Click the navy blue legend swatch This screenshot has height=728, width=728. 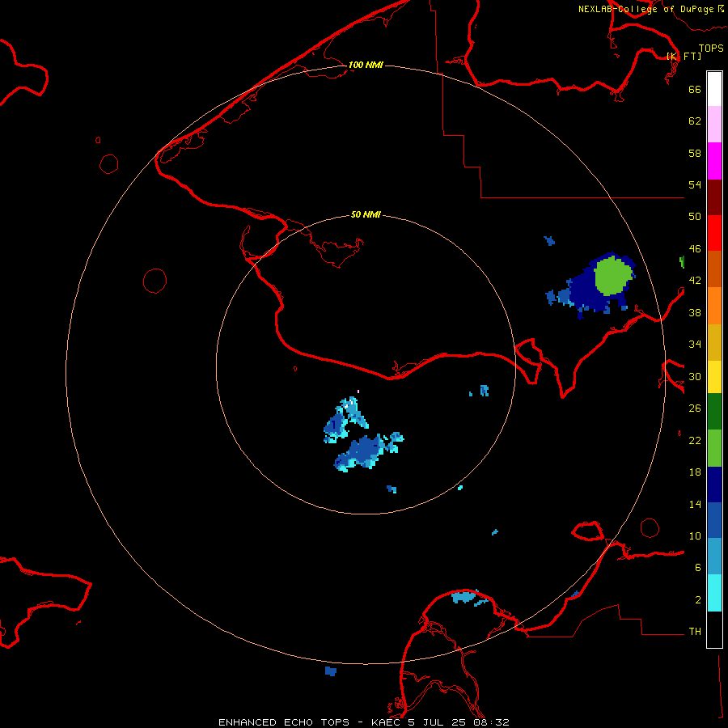click(x=714, y=485)
